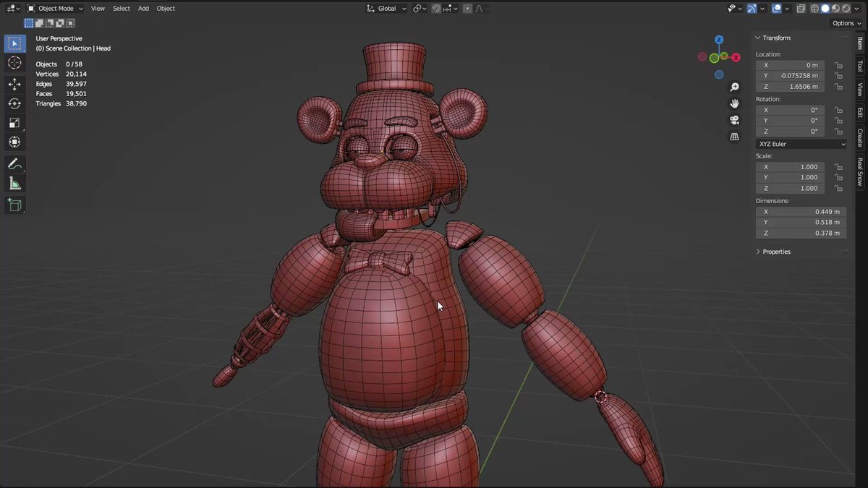Switch to material preview shading
Viewport: 868px width, 488px height.
click(x=835, y=8)
